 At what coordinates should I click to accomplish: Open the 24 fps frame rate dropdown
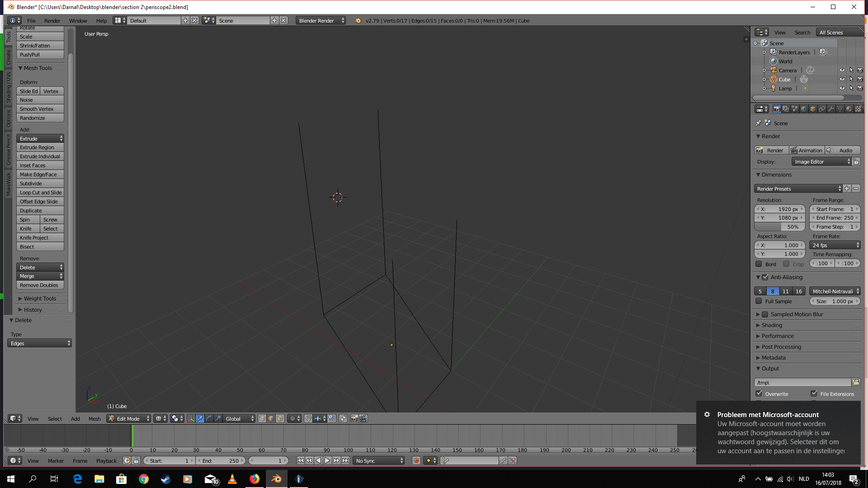coord(835,245)
